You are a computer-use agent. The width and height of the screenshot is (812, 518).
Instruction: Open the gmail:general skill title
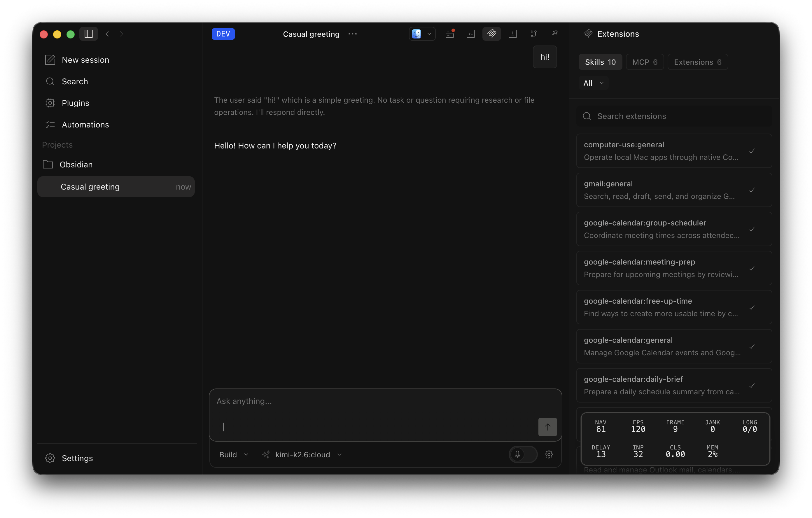608,183
